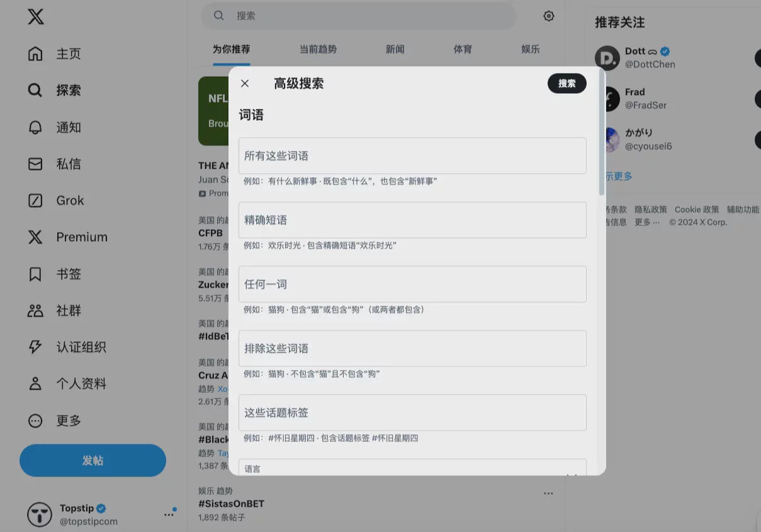Click the Dott profile avatar
761x532 pixels.
[x=607, y=58]
